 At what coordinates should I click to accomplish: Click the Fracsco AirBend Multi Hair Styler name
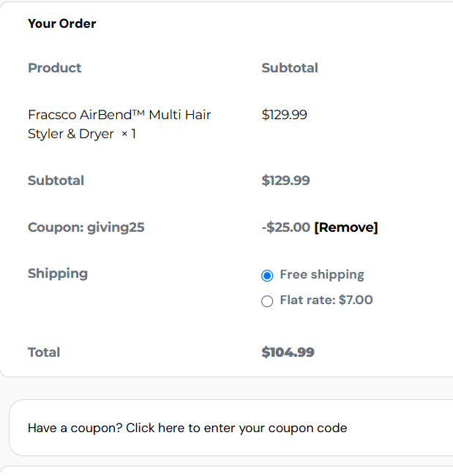point(119,115)
